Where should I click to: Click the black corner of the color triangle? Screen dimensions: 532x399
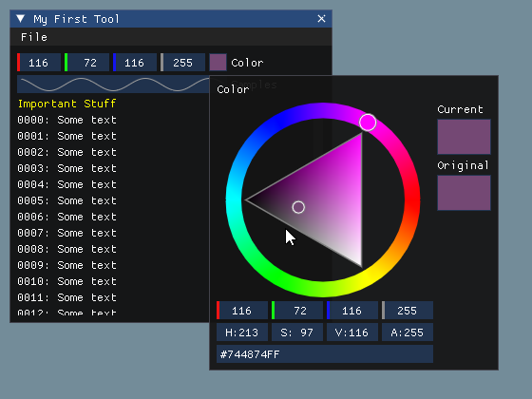pos(248,200)
